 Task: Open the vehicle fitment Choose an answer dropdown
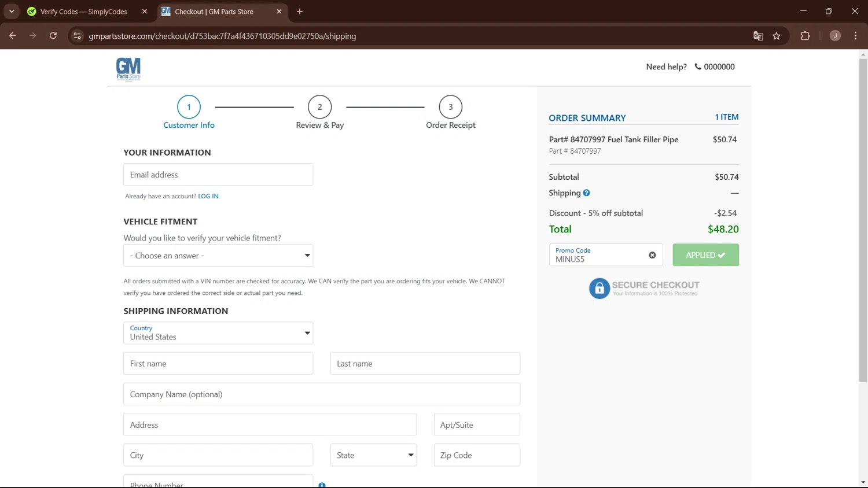[218, 256]
